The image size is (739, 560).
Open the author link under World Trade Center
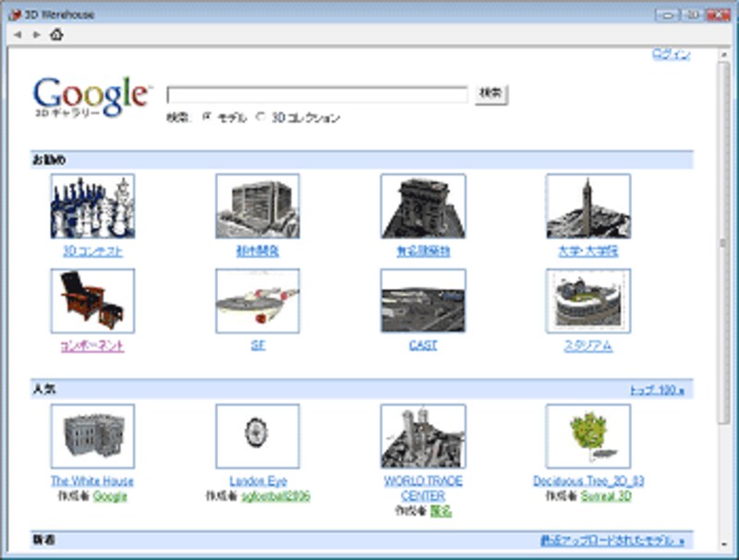point(442,511)
